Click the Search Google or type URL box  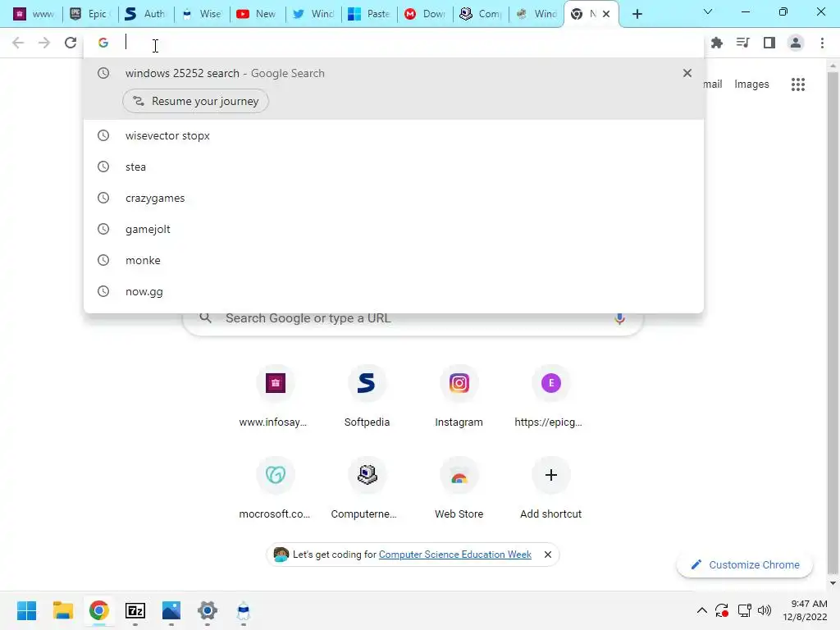413,321
